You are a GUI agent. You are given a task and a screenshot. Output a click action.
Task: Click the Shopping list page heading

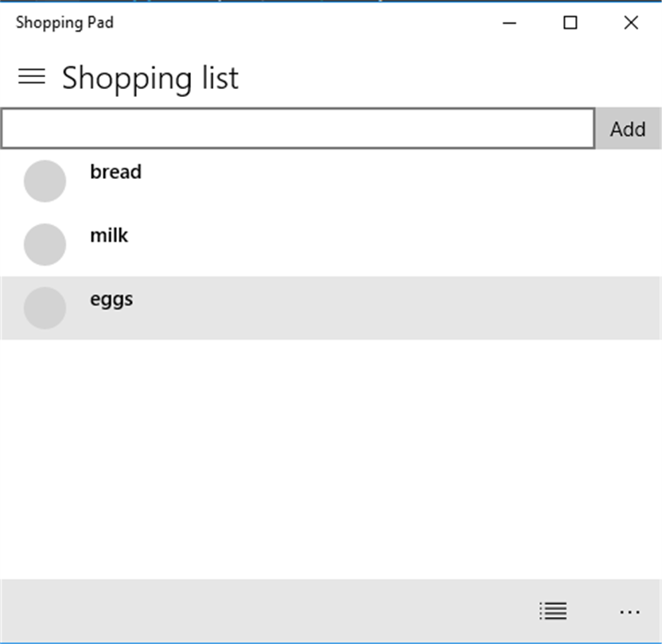pyautogui.click(x=150, y=78)
